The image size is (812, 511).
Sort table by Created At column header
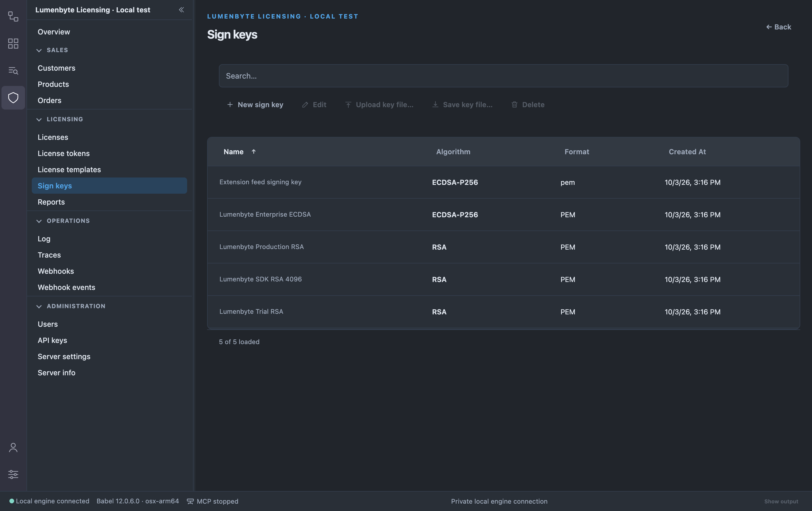pos(687,152)
